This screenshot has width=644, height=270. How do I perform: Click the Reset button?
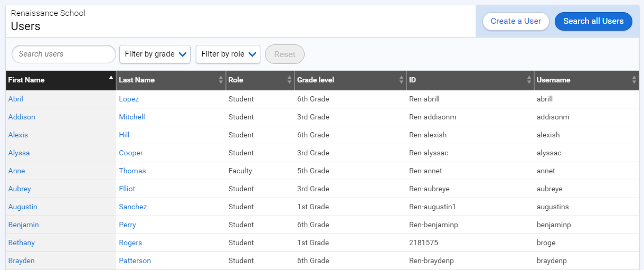285,54
